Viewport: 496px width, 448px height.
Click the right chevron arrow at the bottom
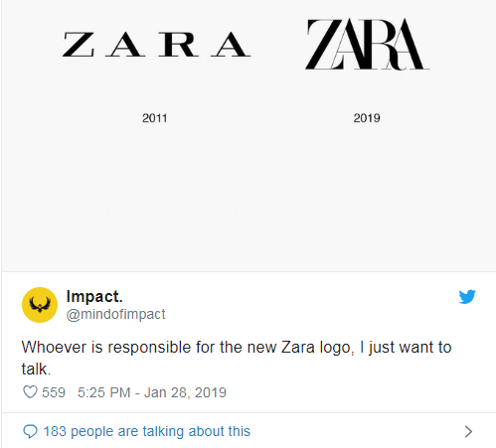pos(468,431)
